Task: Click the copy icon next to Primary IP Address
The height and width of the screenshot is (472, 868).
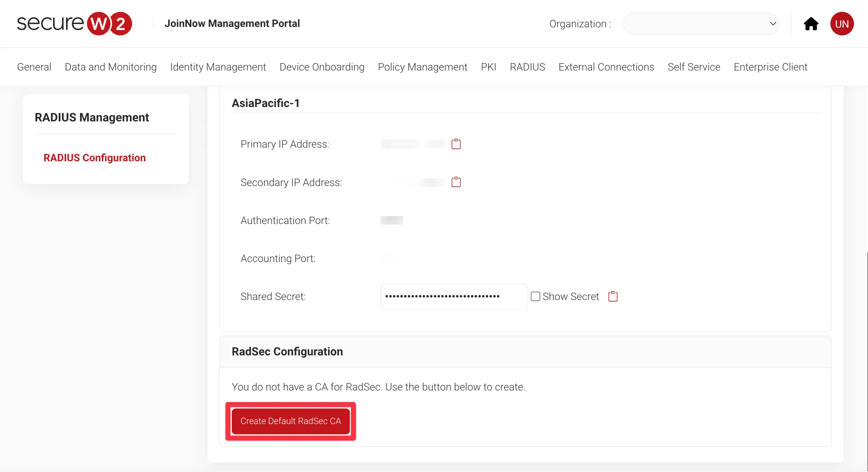Action: pyautogui.click(x=456, y=144)
